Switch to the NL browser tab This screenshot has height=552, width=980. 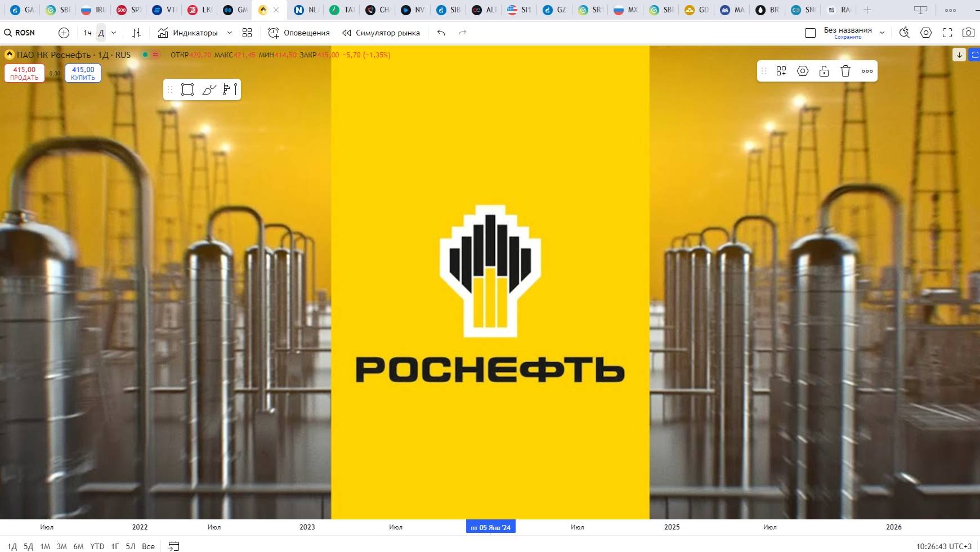tap(306, 10)
